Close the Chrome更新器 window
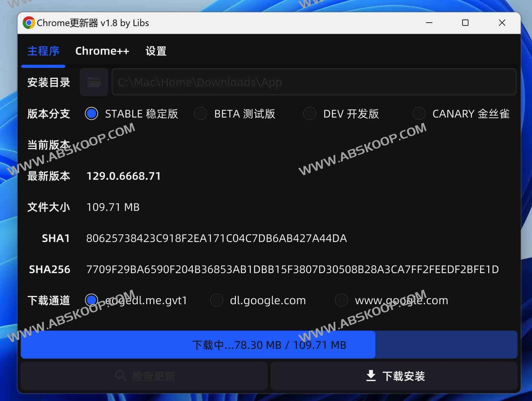Screen dimensions: 532x401 click(502, 23)
